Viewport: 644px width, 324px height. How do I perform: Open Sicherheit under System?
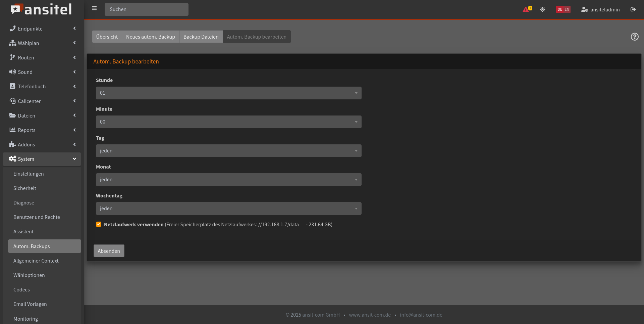tap(45, 188)
